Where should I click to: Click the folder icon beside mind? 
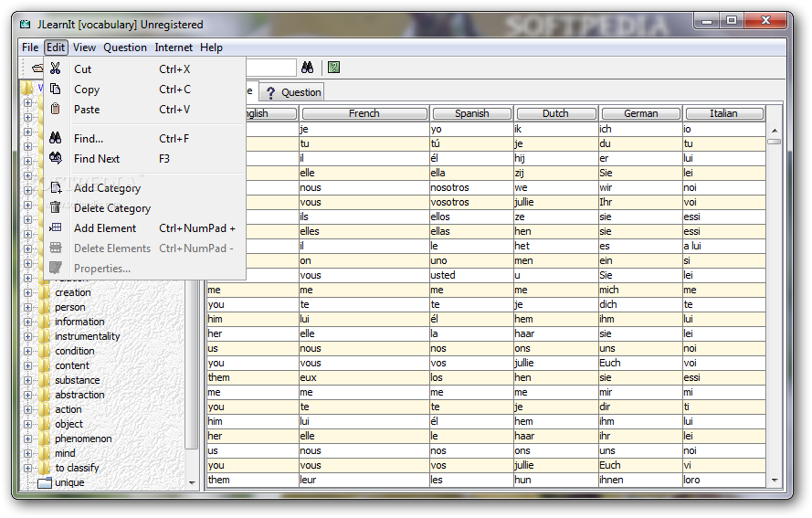click(x=44, y=453)
